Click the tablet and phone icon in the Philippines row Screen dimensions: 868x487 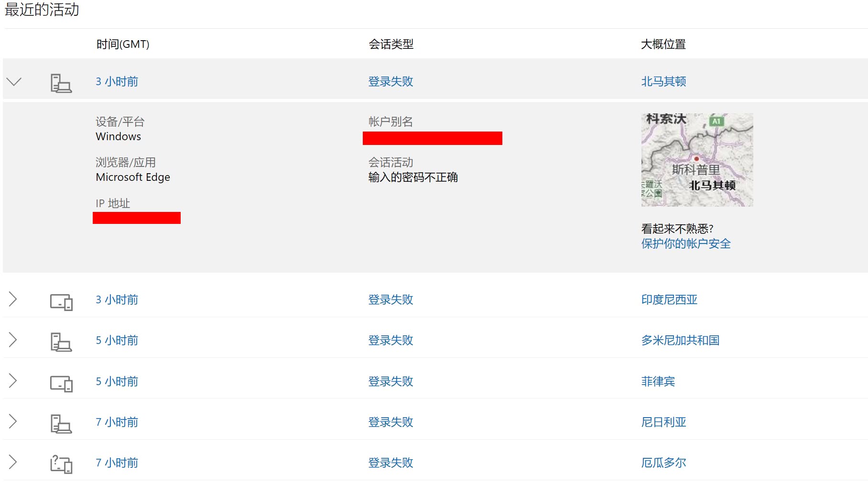pos(61,382)
